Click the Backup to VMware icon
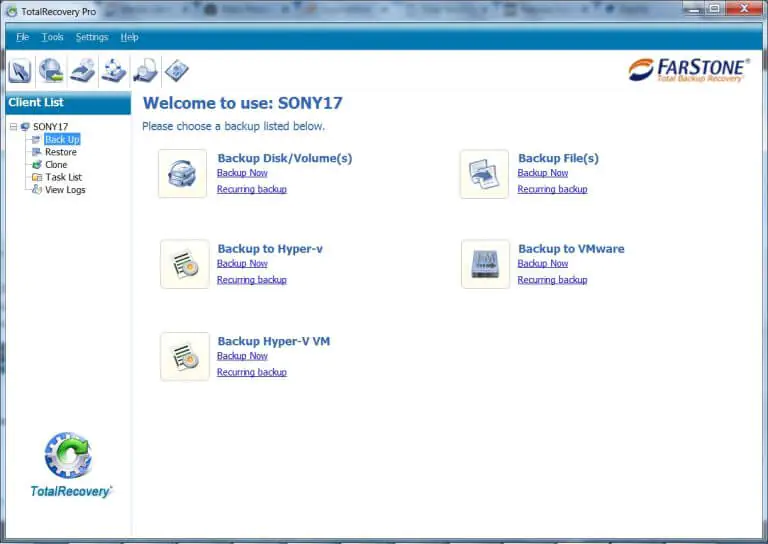 pos(485,264)
